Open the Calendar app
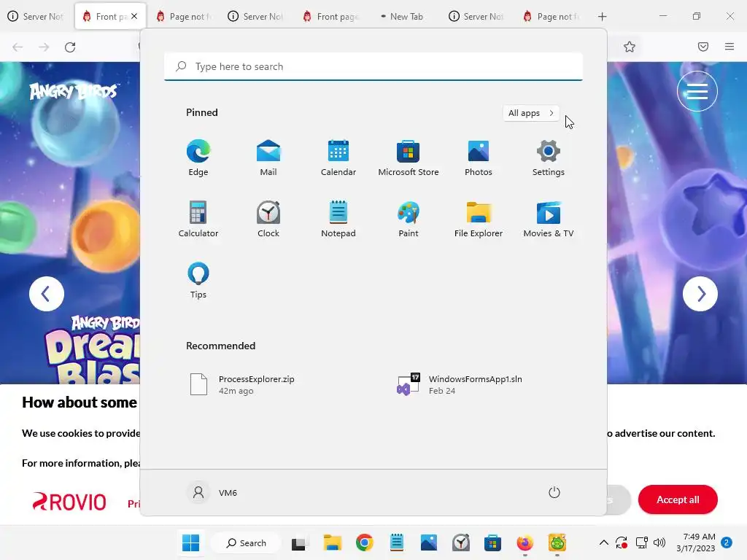The width and height of the screenshot is (747, 560). coord(338,158)
